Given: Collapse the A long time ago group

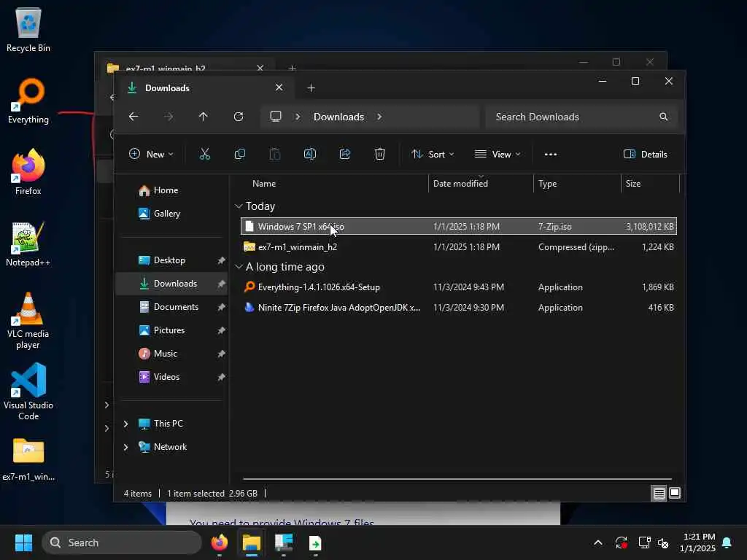Looking at the screenshot, I should coord(239,267).
